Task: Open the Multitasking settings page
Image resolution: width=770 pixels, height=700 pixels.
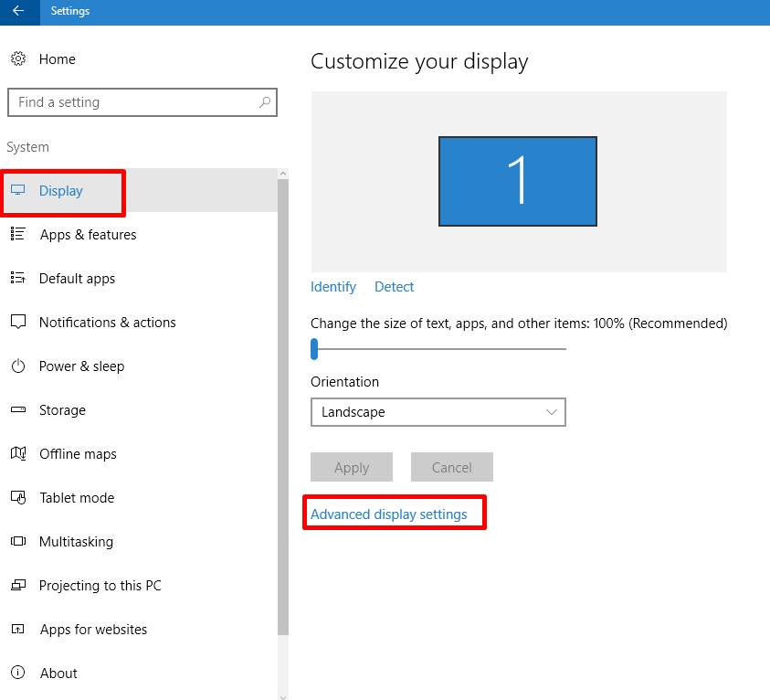Action: 76,542
